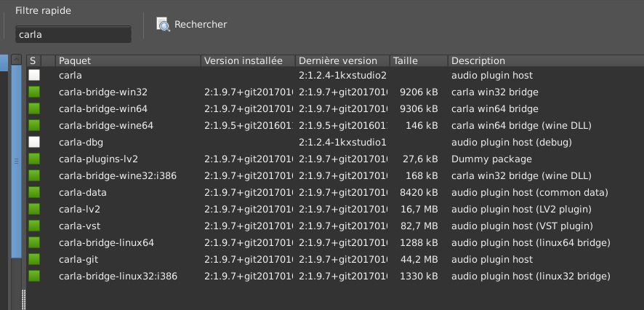Click green status box for carla-bridge-win32
Viewport: 644px width, 310px height.
34,92
